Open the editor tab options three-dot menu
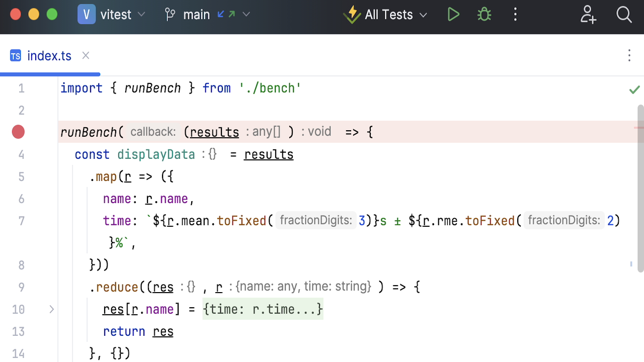The width and height of the screenshot is (644, 362). 629,55
